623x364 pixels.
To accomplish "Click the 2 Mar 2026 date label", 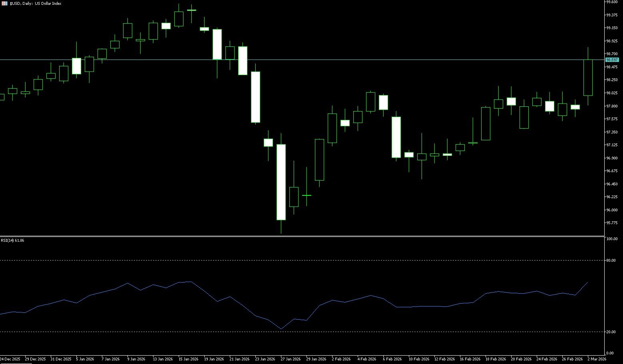I will pos(597,359).
